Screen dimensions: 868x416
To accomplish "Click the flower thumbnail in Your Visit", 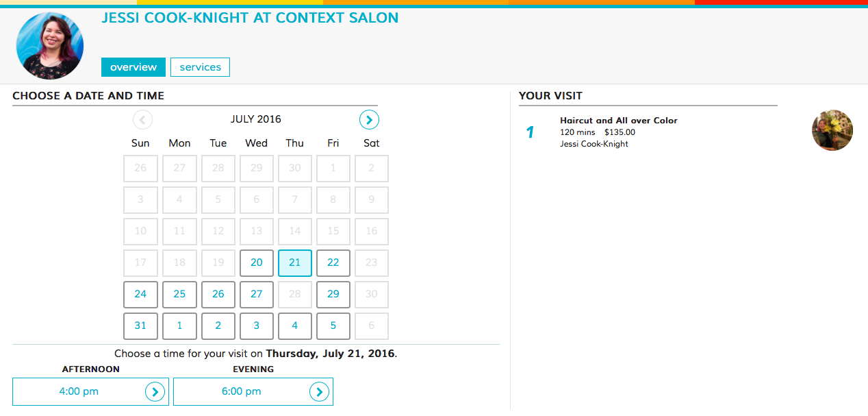I will pyautogui.click(x=832, y=130).
